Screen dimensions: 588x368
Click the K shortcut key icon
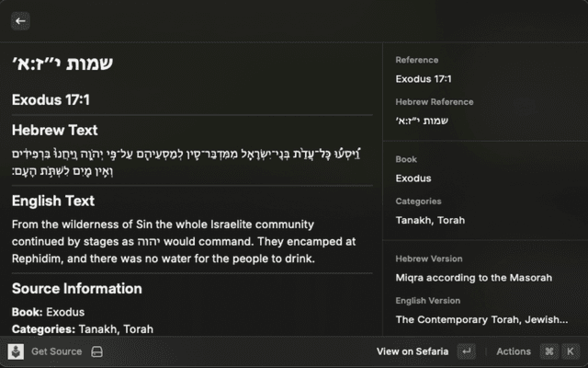(x=571, y=351)
